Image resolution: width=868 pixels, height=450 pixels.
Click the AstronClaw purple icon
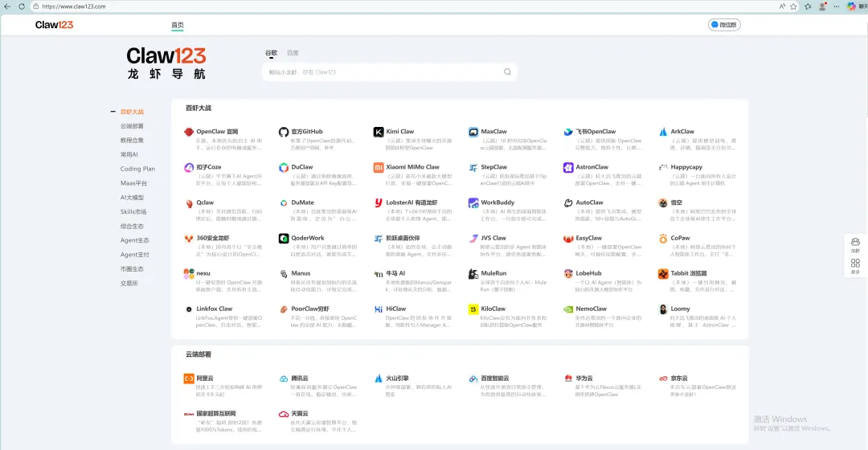(568, 167)
